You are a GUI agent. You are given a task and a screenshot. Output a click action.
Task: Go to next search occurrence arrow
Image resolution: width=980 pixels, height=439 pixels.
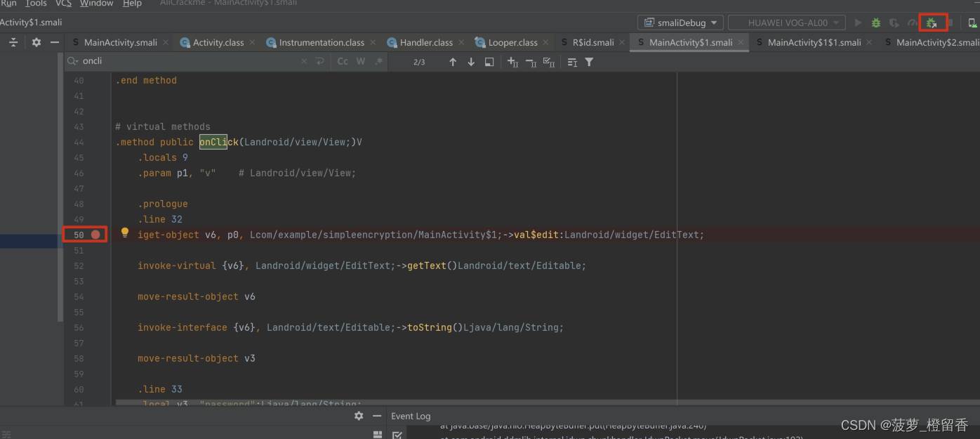[x=471, y=62]
